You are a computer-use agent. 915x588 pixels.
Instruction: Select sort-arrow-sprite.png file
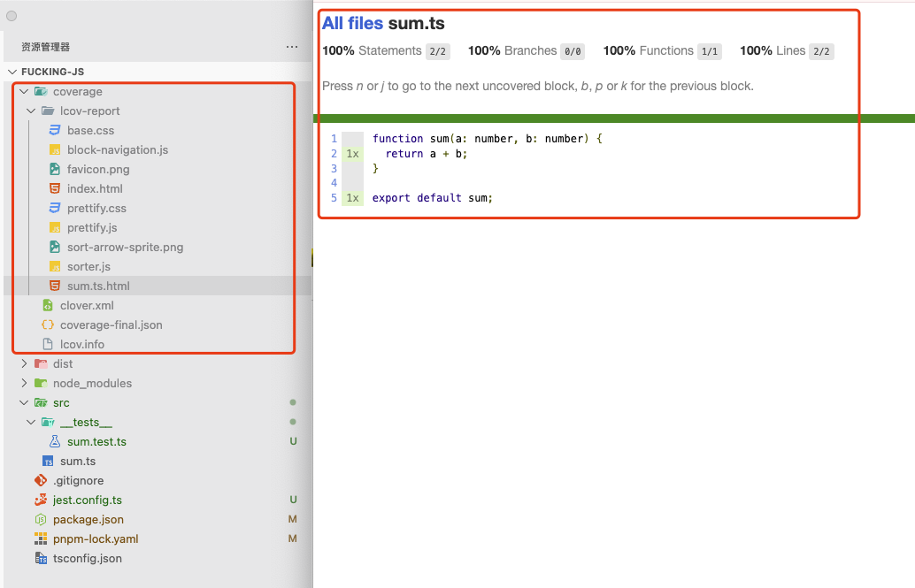pyautogui.click(x=125, y=247)
